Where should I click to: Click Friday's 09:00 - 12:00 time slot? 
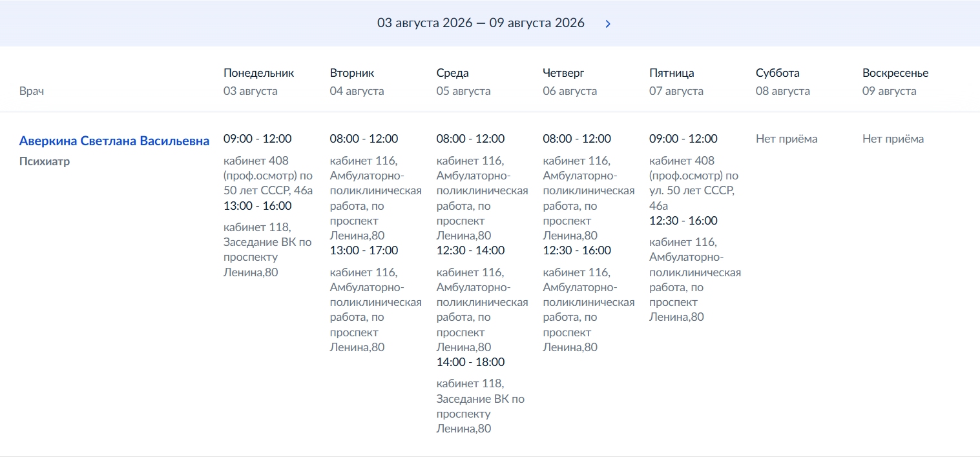683,138
